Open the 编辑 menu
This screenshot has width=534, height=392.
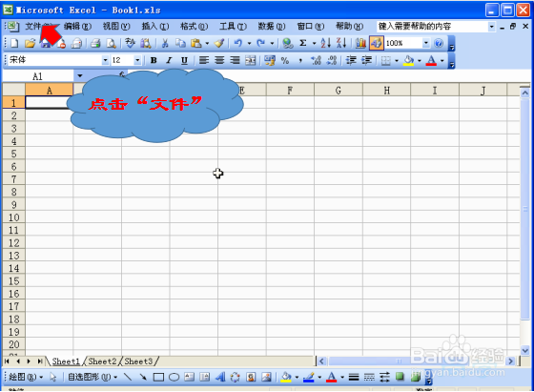tap(77, 26)
